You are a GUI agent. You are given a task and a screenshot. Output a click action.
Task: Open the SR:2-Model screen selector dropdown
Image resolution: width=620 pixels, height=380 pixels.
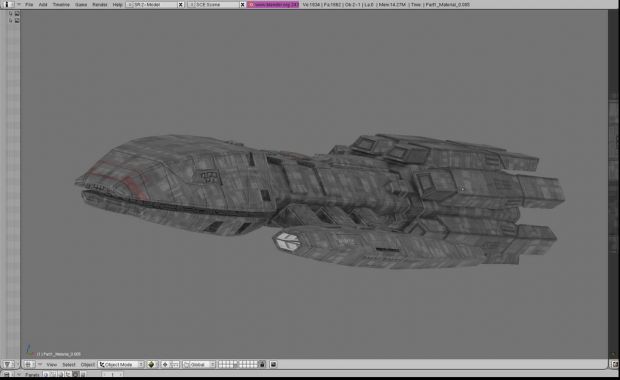pos(129,5)
